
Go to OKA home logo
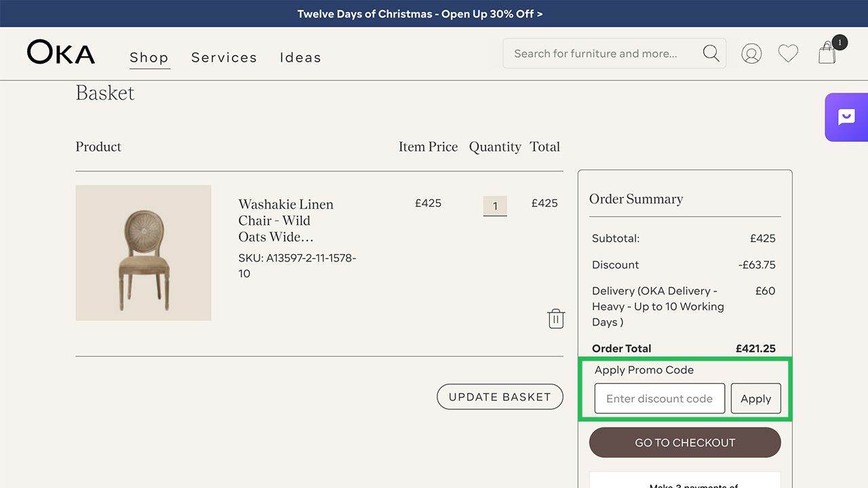click(61, 53)
